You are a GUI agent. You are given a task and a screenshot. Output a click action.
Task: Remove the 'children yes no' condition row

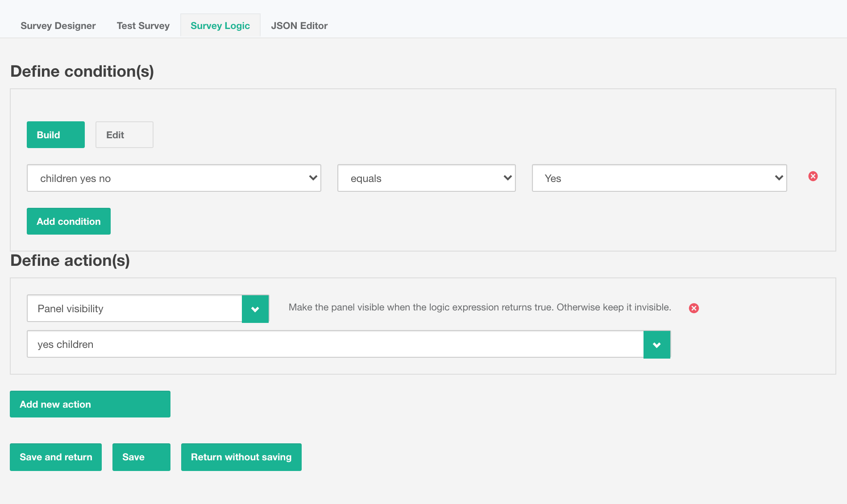[813, 176]
